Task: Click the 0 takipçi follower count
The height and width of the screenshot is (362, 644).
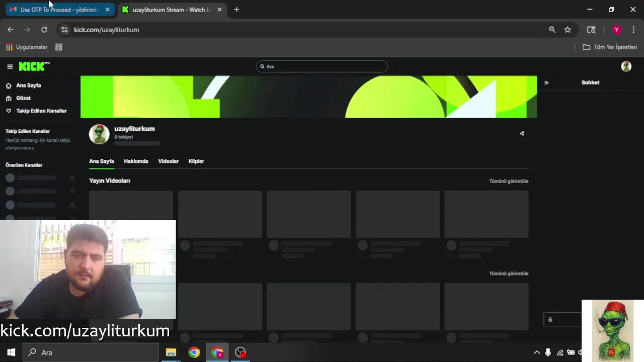Action: [x=123, y=137]
